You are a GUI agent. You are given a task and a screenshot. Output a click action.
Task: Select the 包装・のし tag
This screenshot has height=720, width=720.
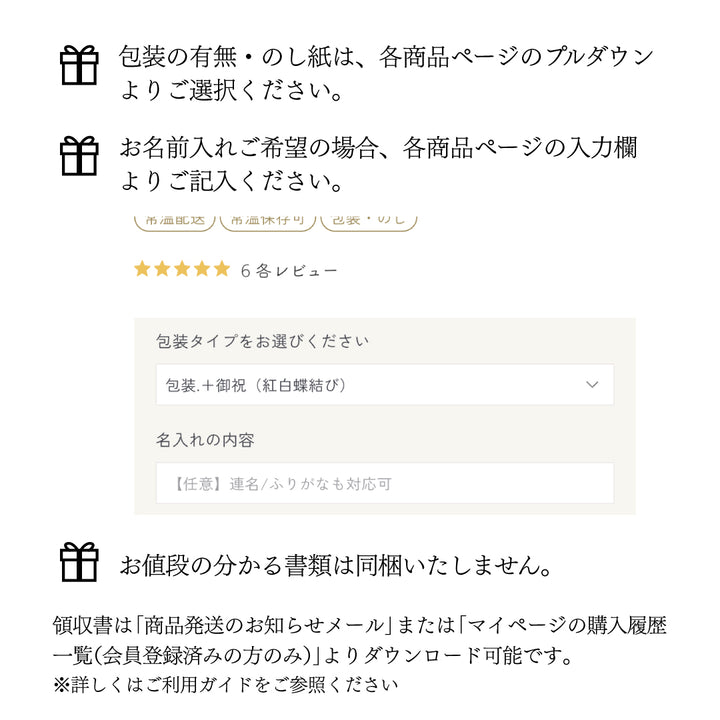point(368,219)
